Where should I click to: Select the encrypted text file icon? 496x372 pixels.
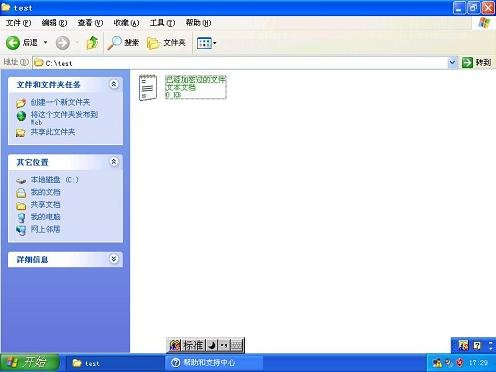(x=148, y=87)
